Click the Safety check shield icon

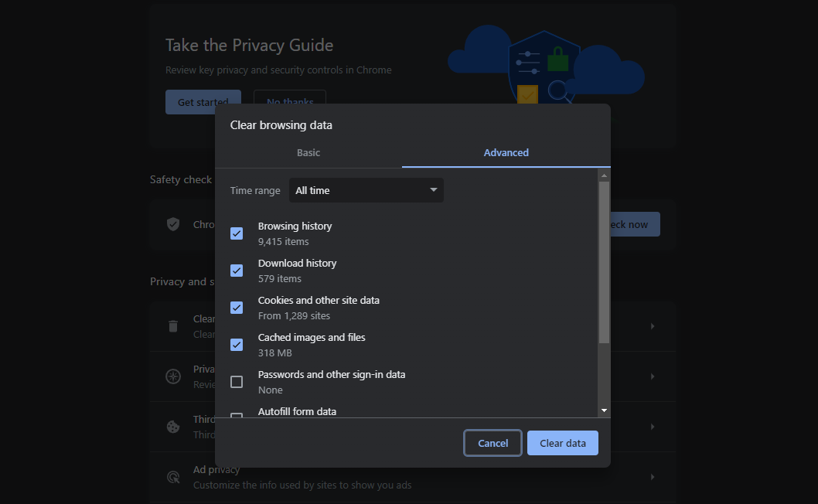(174, 224)
